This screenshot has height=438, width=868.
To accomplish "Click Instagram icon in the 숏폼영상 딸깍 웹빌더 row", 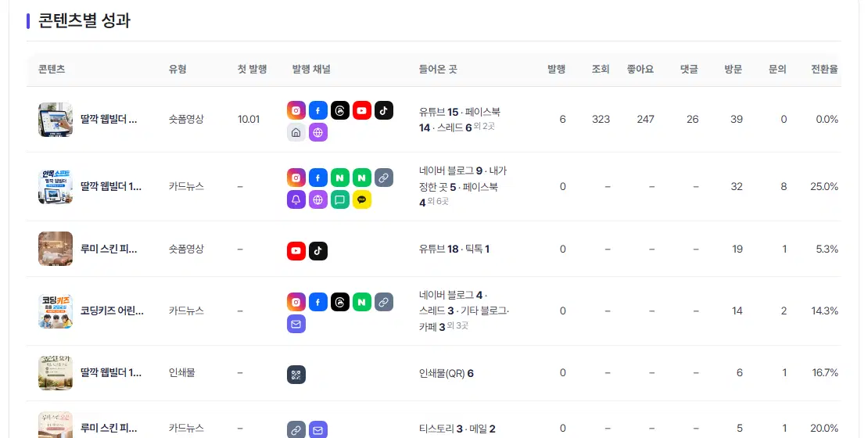I will 296,111.
